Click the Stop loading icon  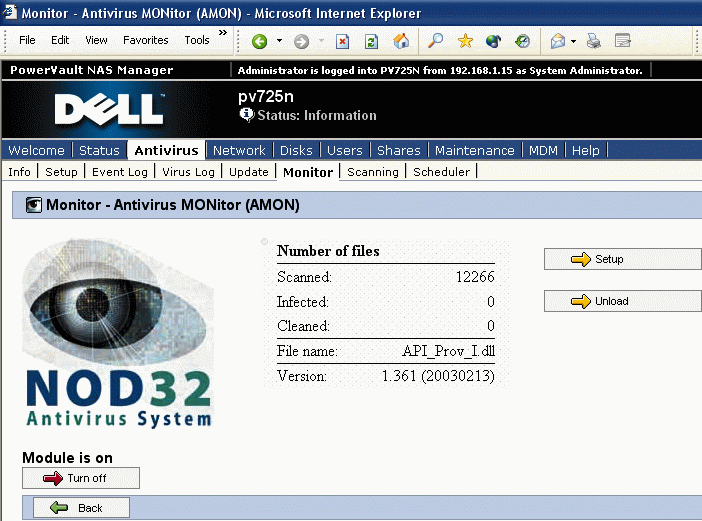(342, 41)
